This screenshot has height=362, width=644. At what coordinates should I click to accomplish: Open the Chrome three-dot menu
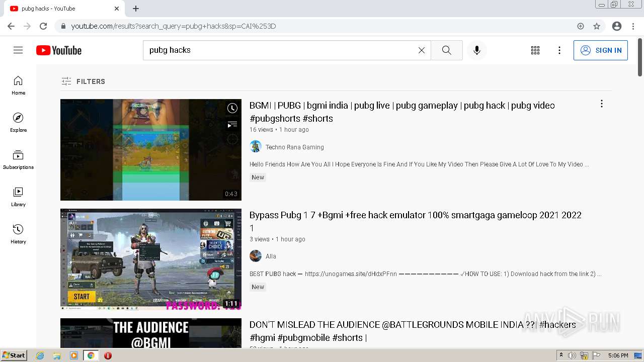click(633, 26)
